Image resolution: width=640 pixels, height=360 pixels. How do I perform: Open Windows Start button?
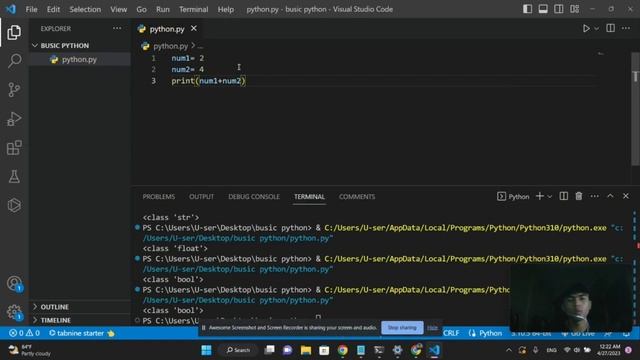(207, 350)
